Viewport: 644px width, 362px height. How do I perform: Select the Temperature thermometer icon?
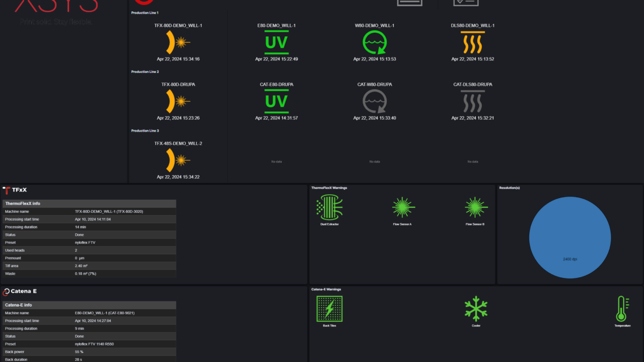[x=622, y=308]
